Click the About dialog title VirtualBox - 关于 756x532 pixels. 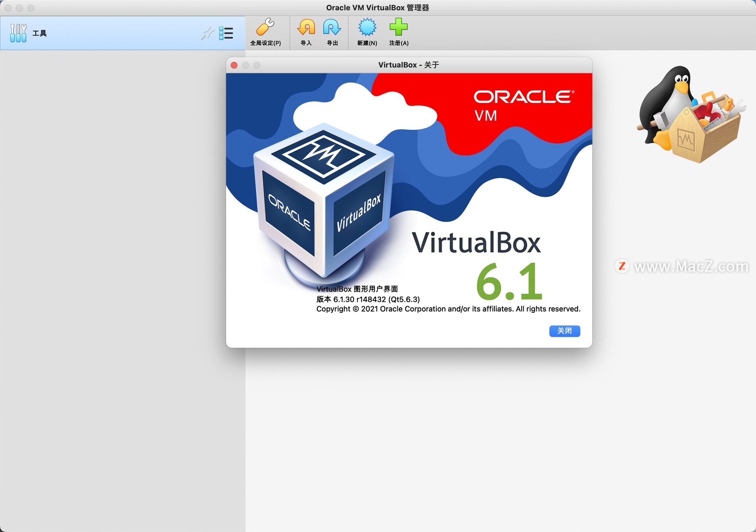(409, 65)
